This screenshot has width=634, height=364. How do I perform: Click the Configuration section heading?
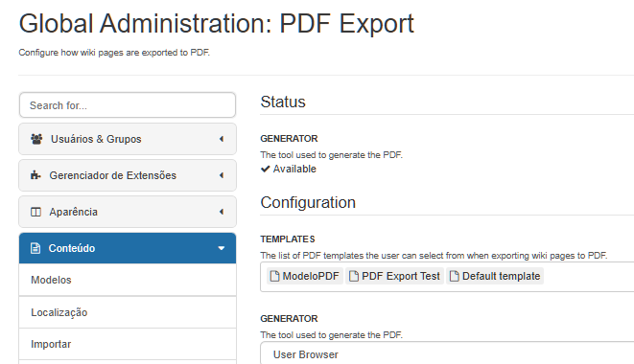[x=308, y=202]
